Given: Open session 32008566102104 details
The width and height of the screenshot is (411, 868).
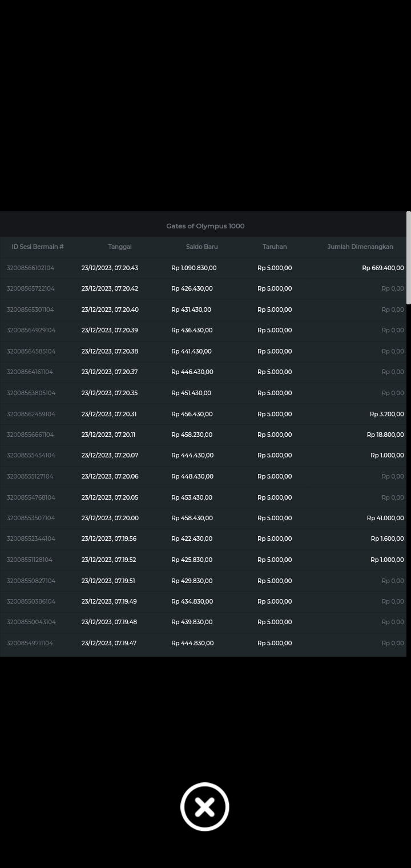Looking at the screenshot, I should tap(31, 268).
